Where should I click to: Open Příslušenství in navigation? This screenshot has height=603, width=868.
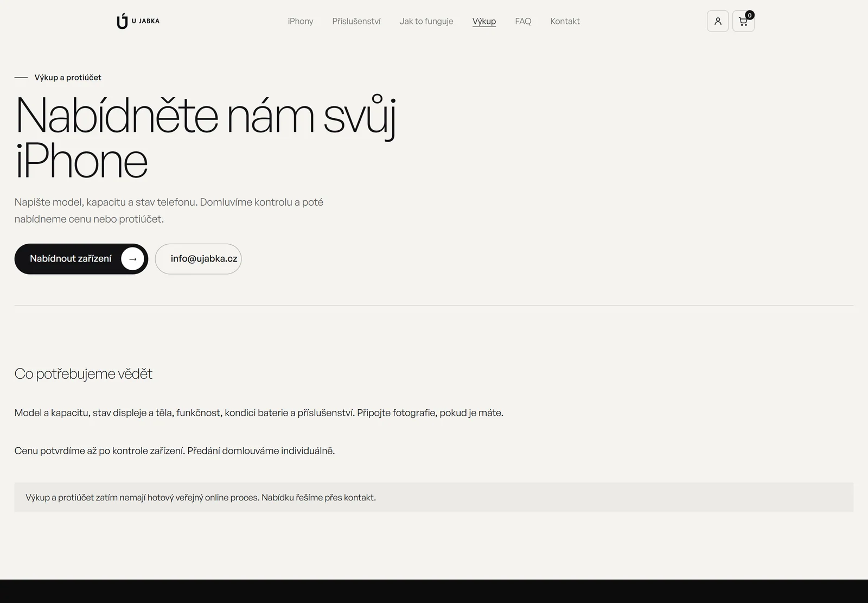[x=356, y=21]
